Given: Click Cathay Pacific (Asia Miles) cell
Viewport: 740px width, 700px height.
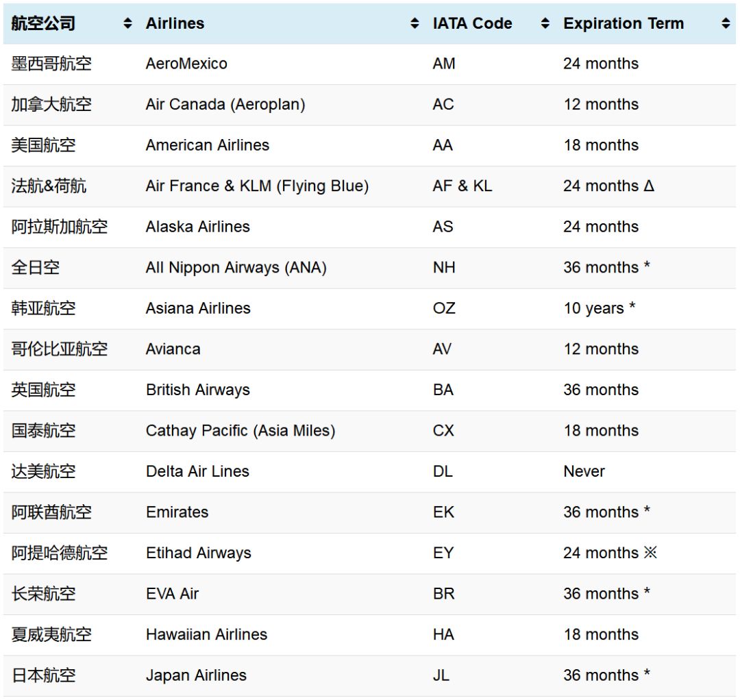Looking at the screenshot, I should [x=241, y=431].
